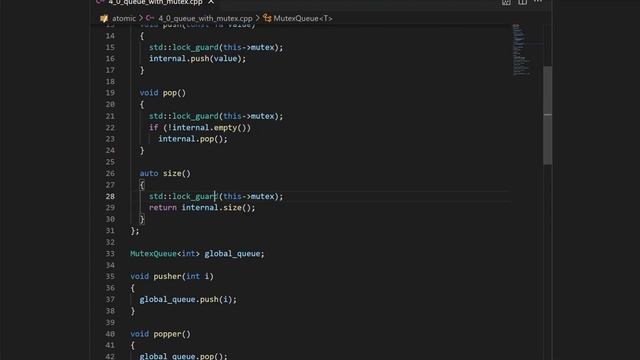Click 'MutexQueue<int>' type on line 33
Viewport: 640px width, 360px height.
(165, 254)
